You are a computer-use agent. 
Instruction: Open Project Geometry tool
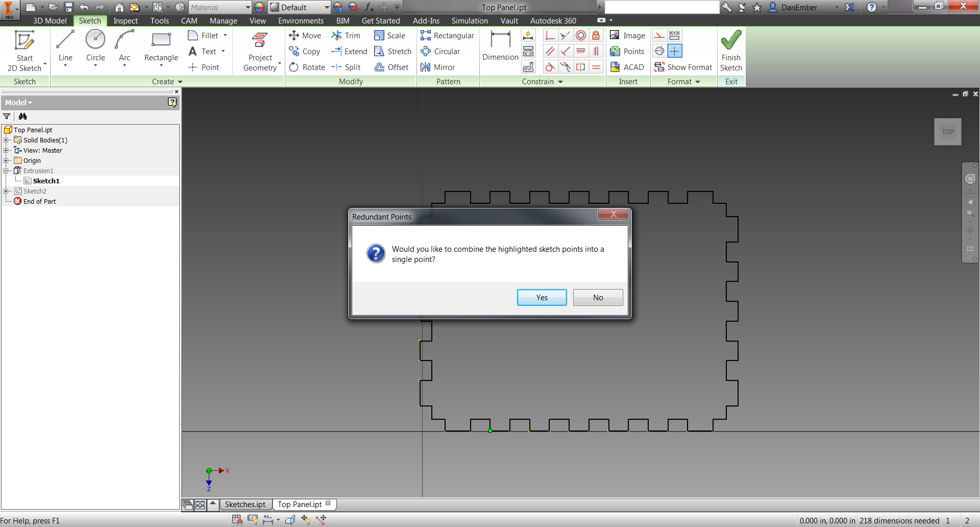point(260,51)
